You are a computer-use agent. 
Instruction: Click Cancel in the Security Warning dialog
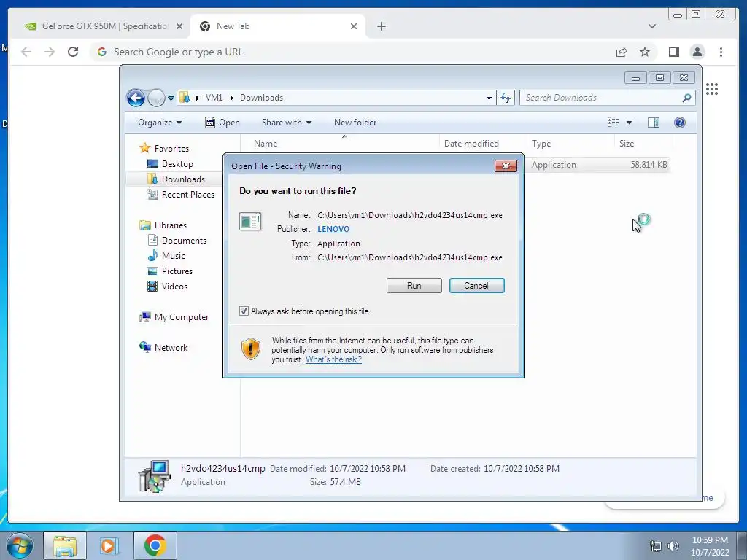pos(476,286)
